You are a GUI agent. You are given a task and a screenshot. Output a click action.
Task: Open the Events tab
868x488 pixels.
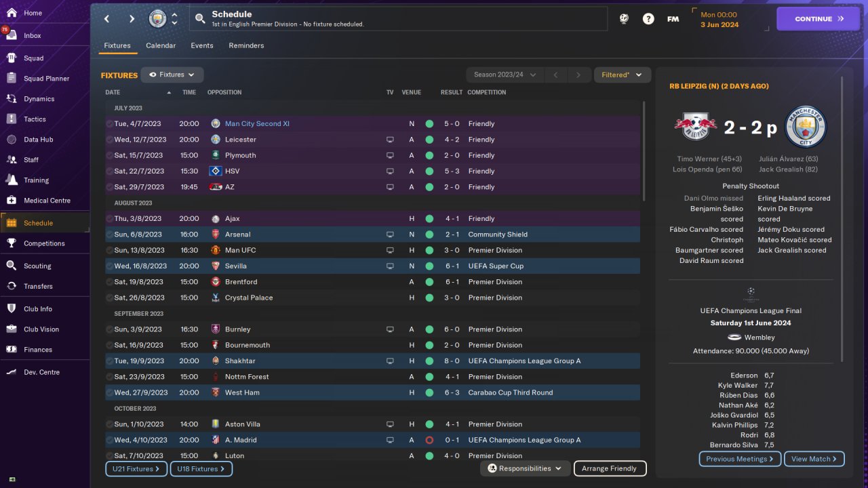click(x=202, y=45)
